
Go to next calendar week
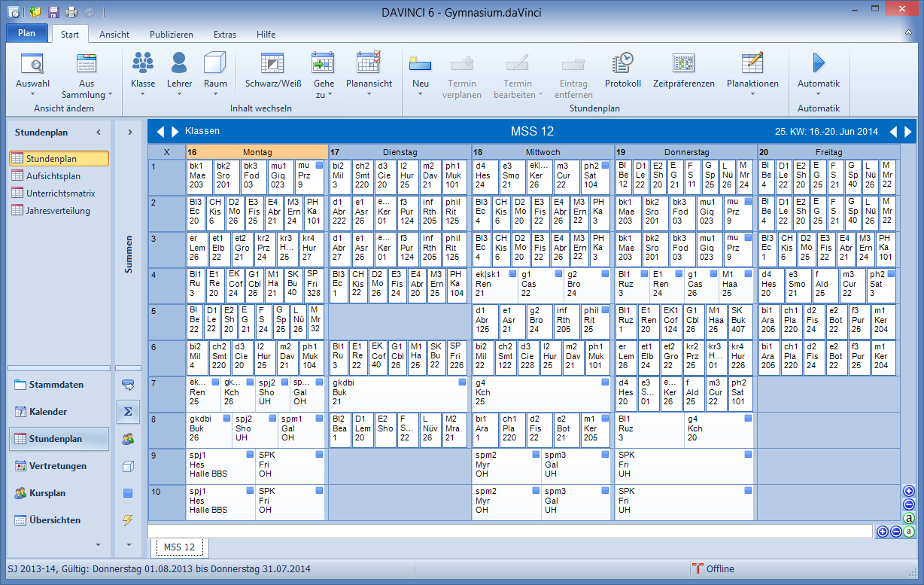pos(908,132)
